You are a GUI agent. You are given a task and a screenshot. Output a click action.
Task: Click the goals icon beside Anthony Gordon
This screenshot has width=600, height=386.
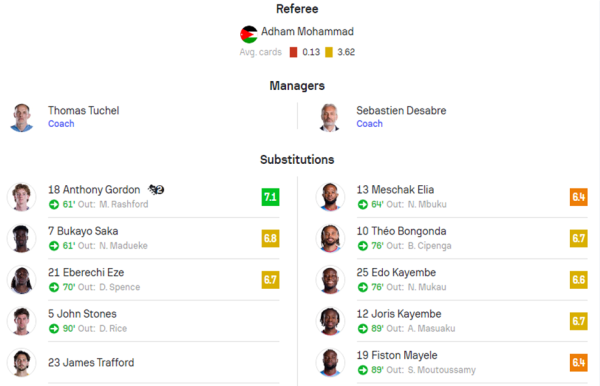click(x=156, y=189)
